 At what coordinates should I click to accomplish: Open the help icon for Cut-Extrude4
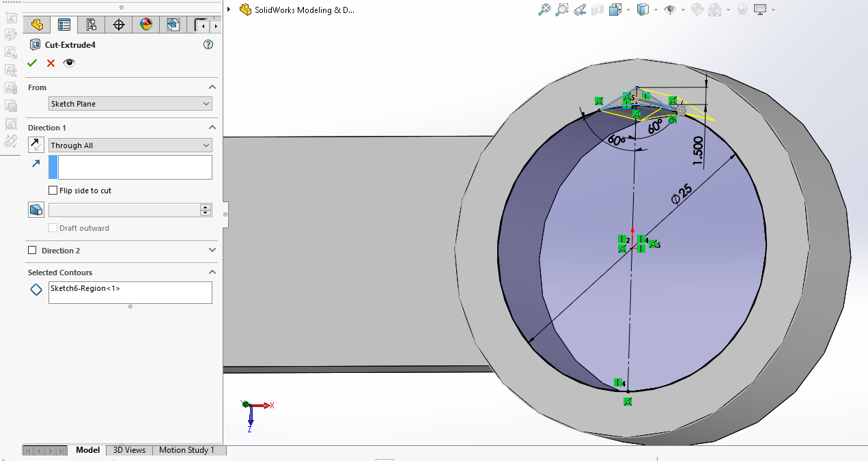pyautogui.click(x=208, y=45)
